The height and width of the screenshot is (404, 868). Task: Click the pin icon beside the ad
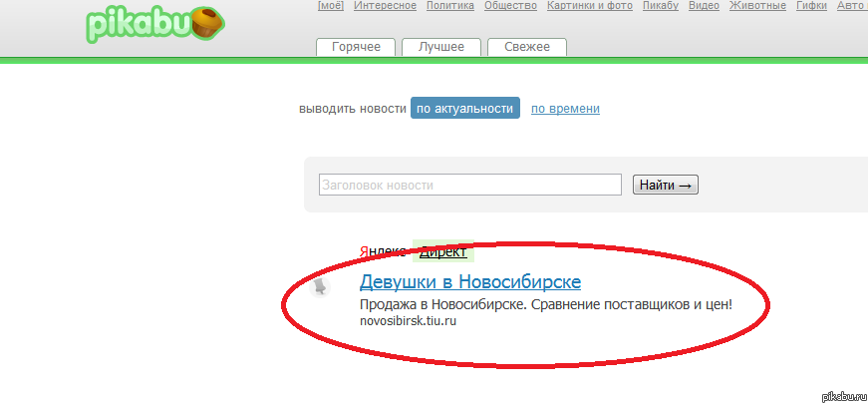coord(320,287)
